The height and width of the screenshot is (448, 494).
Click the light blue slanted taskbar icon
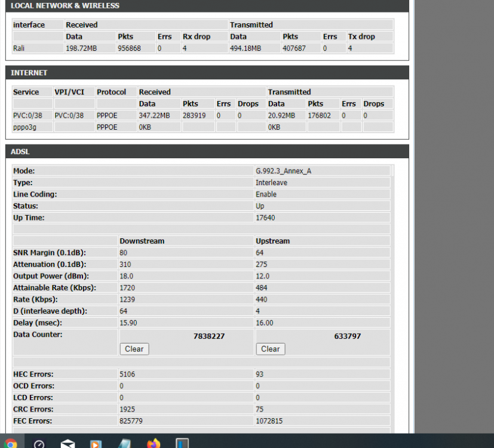click(124, 444)
